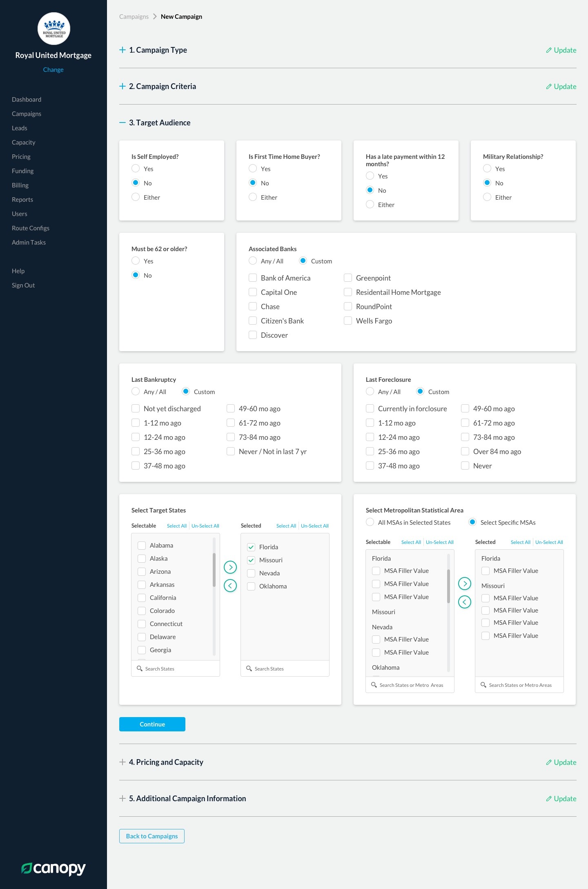Open Leads in sidebar
Image resolution: width=588 pixels, height=889 pixels.
(20, 128)
